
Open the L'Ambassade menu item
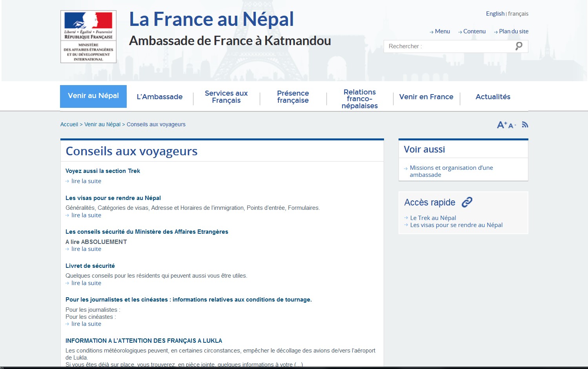click(160, 97)
